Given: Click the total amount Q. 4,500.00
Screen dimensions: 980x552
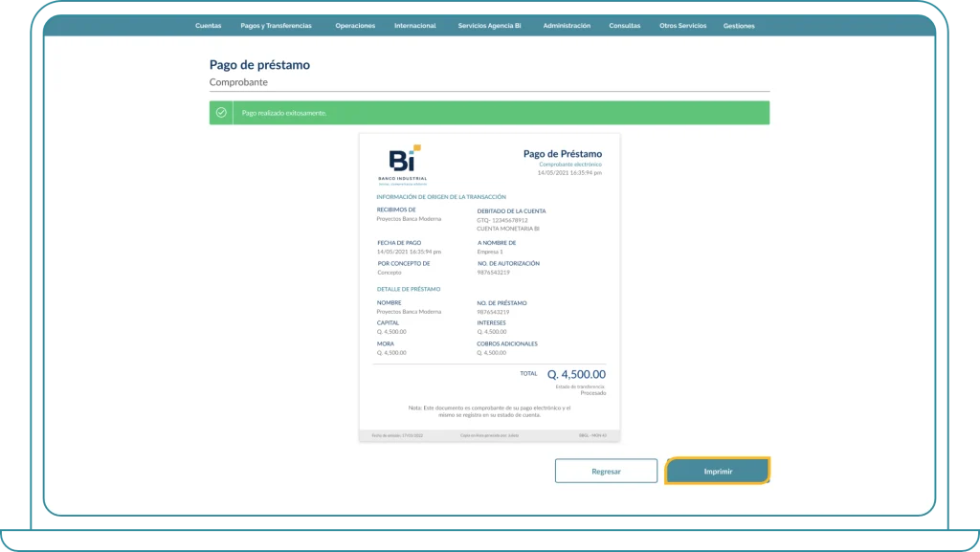Looking at the screenshot, I should pyautogui.click(x=576, y=375).
